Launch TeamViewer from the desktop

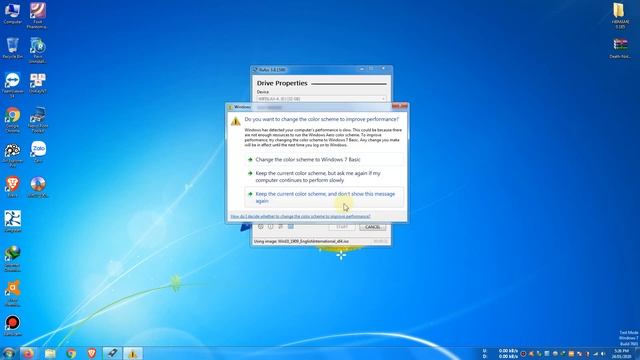12,85
